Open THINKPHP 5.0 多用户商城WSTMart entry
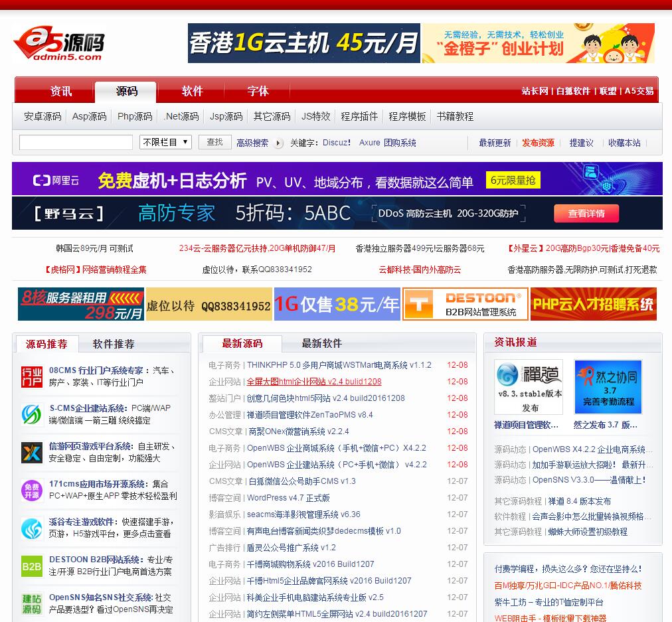The width and height of the screenshot is (672, 622). [x=339, y=365]
